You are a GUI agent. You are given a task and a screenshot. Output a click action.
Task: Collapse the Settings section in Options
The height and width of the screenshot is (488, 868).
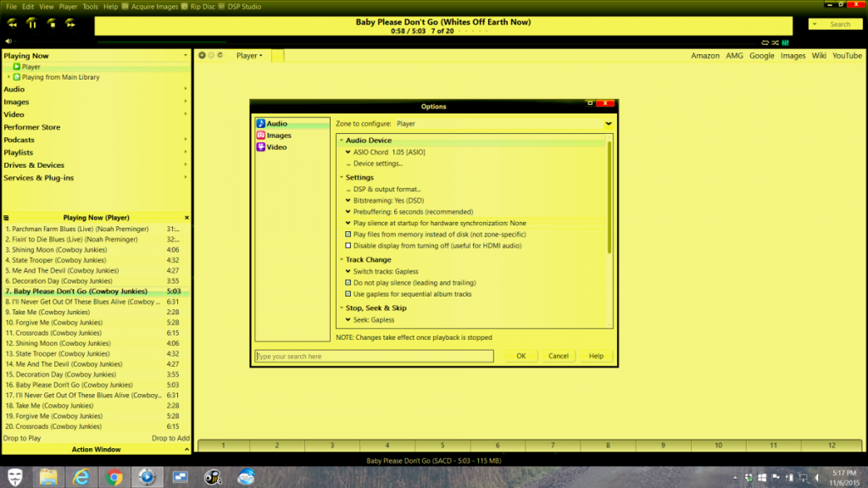[x=342, y=178]
